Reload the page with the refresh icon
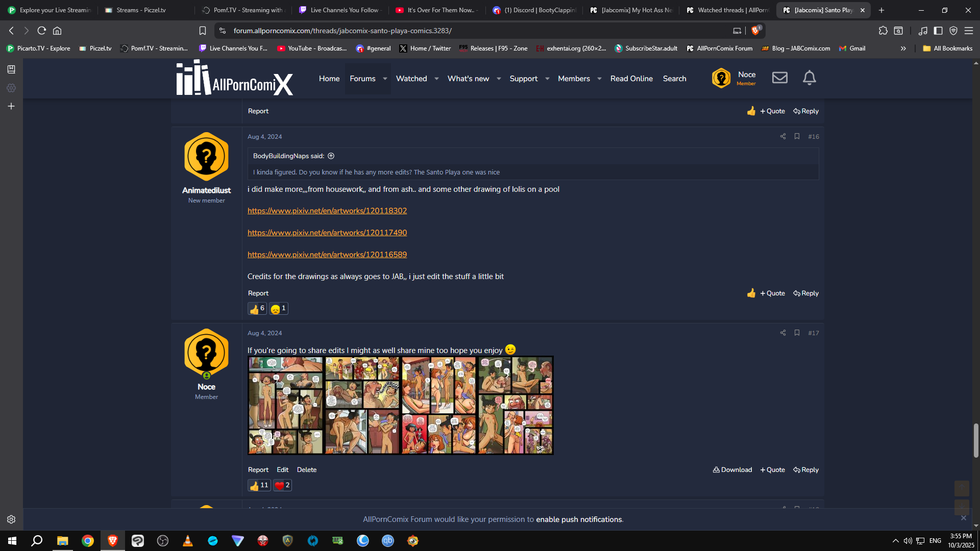 tap(42, 31)
